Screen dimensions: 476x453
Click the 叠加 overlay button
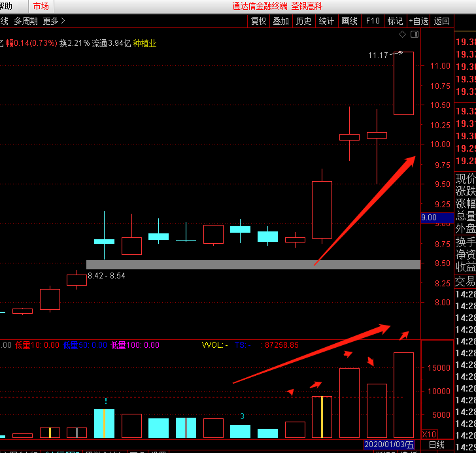pyautogui.click(x=280, y=21)
